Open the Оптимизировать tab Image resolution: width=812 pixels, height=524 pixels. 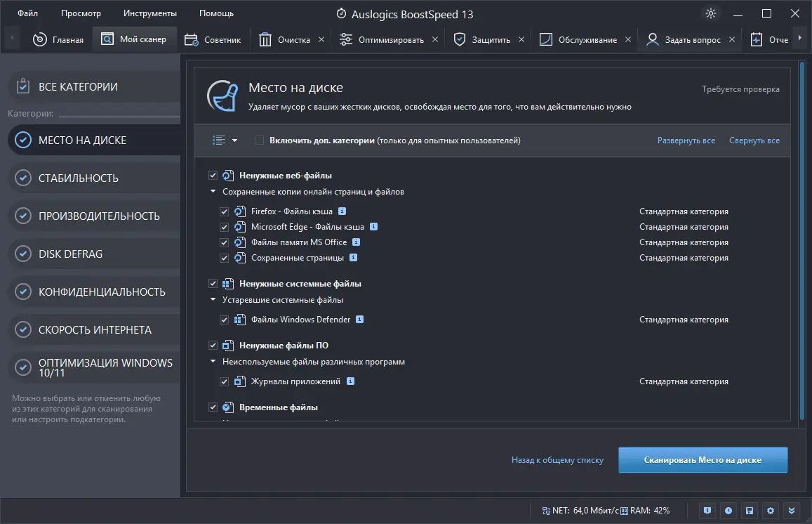(x=382, y=40)
